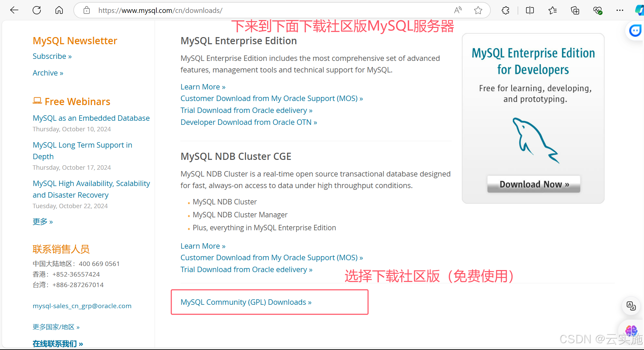Click the blue chat assistant icon at right edge
The width and height of the screenshot is (644, 350).
point(635,31)
